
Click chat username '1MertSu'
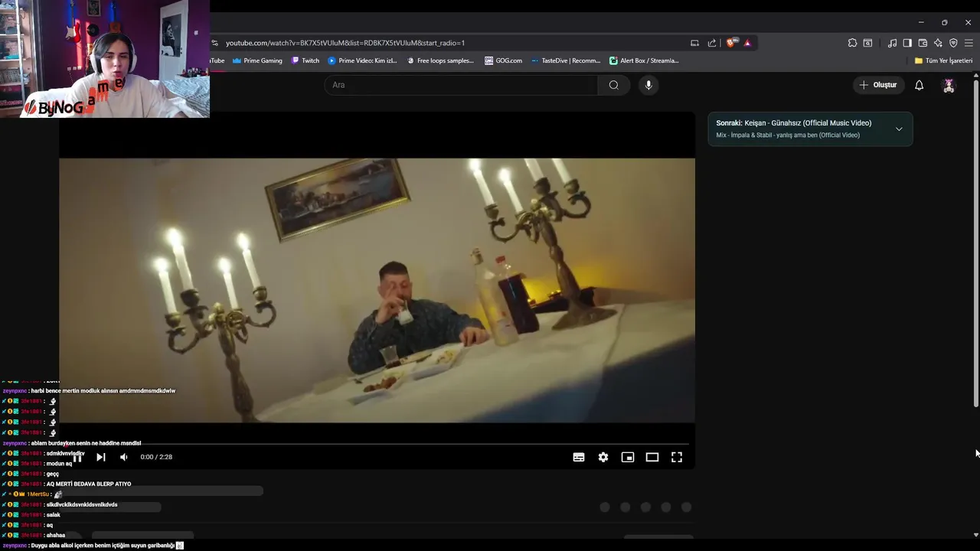tap(38, 494)
